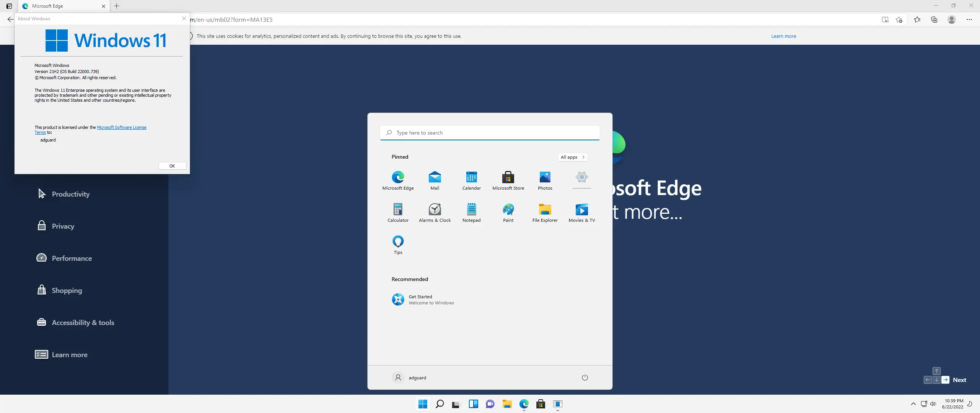
Task: Click the Type here to search box
Action: pos(490,133)
